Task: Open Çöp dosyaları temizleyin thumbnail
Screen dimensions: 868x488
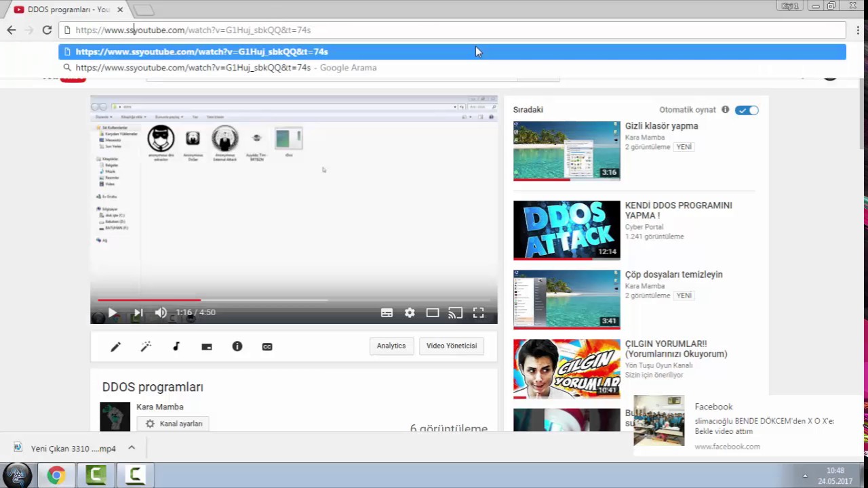Action: (x=567, y=300)
